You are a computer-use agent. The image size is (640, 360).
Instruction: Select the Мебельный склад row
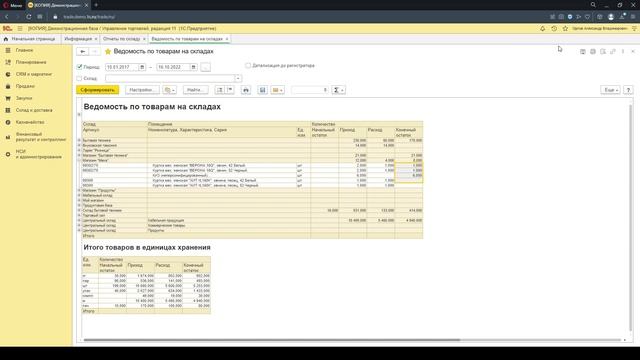[252, 195]
